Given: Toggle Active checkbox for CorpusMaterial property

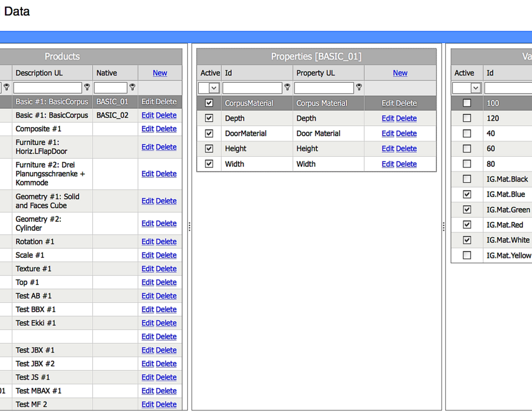Looking at the screenshot, I should [209, 103].
